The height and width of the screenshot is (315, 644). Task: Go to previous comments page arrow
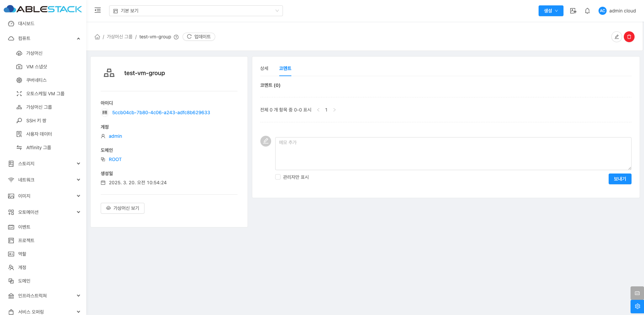(x=318, y=110)
